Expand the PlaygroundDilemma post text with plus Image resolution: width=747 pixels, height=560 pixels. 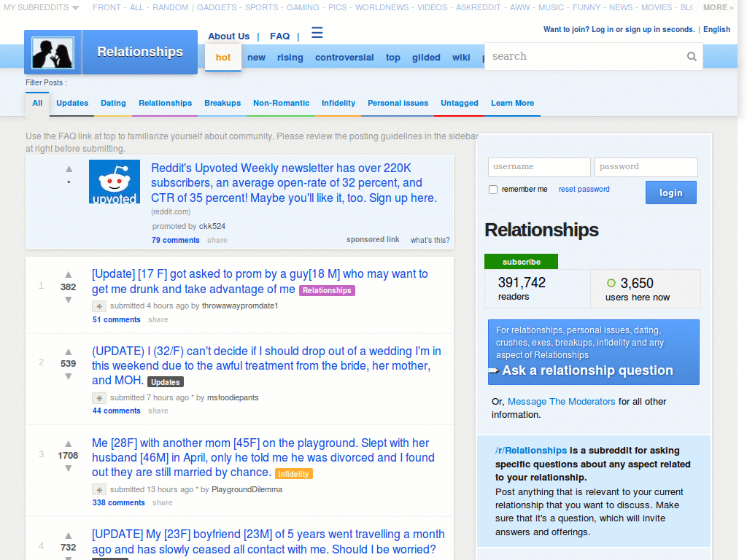coord(99,489)
